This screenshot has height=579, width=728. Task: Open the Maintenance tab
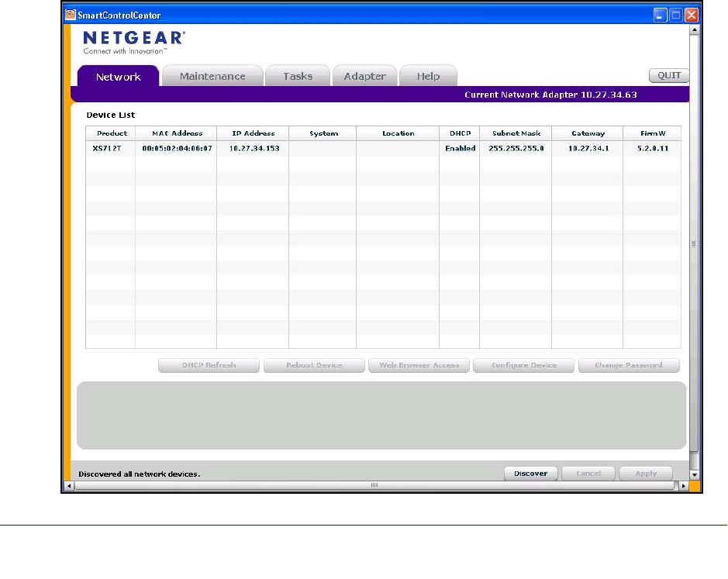click(212, 76)
